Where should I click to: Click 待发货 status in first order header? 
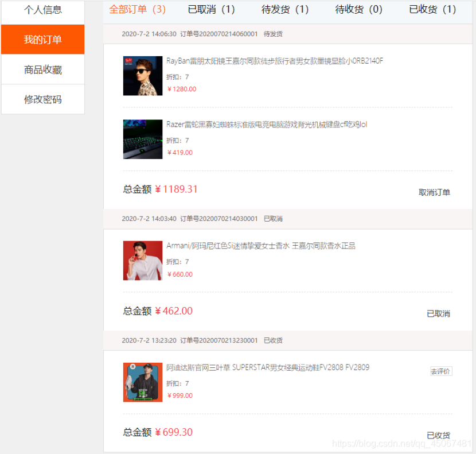point(273,34)
